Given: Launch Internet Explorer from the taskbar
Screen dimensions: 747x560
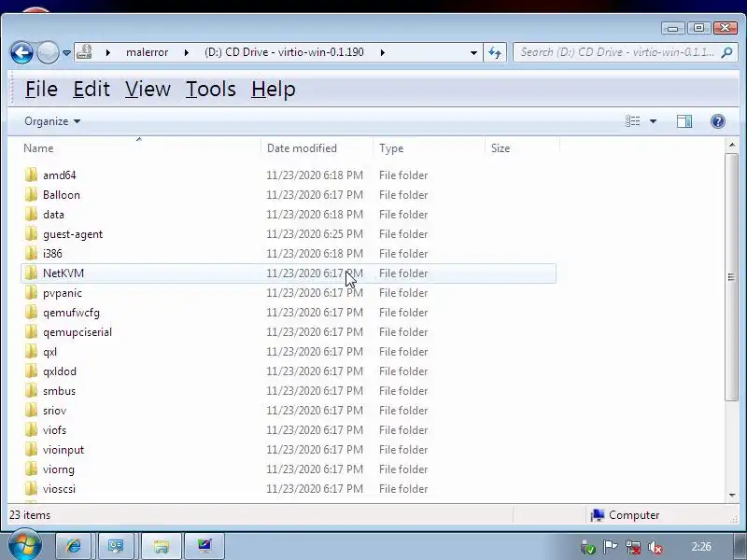Looking at the screenshot, I should coord(74,546).
